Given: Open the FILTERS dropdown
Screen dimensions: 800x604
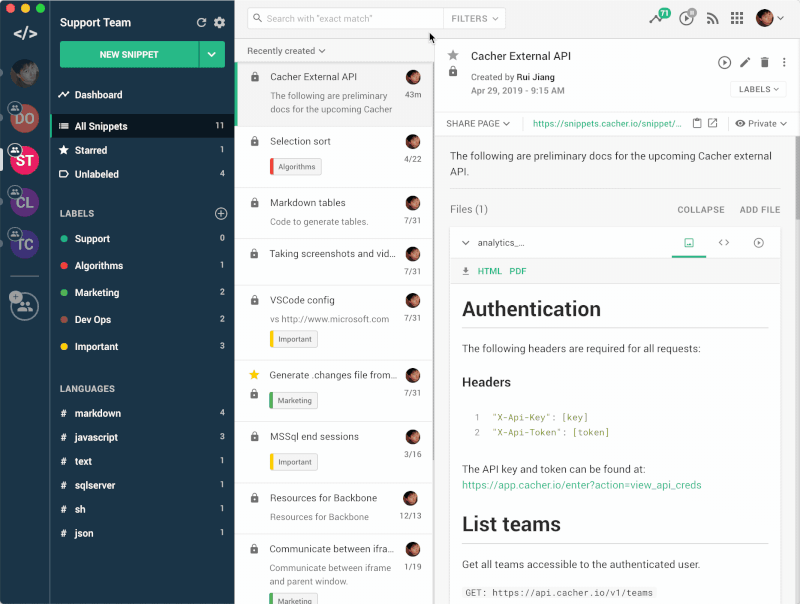Looking at the screenshot, I should [474, 18].
